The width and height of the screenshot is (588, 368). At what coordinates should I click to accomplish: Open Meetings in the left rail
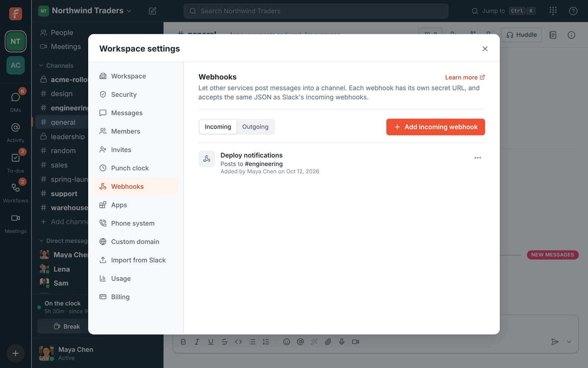point(15,223)
